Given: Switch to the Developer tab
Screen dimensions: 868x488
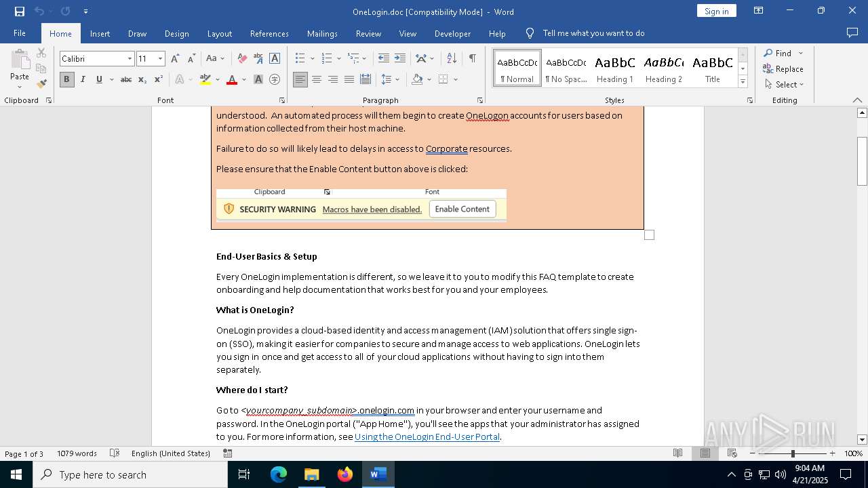Looking at the screenshot, I should (452, 33).
